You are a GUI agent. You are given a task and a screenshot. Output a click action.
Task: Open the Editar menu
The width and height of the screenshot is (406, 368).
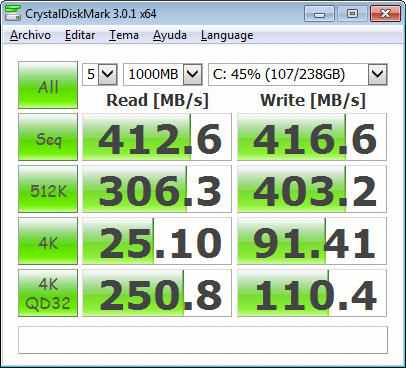click(80, 35)
